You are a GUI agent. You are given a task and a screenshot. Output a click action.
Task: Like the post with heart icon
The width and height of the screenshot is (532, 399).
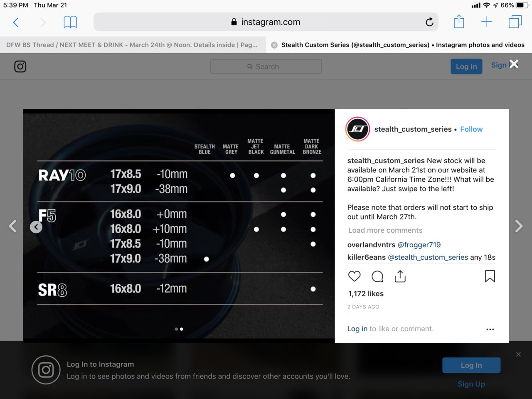click(355, 276)
